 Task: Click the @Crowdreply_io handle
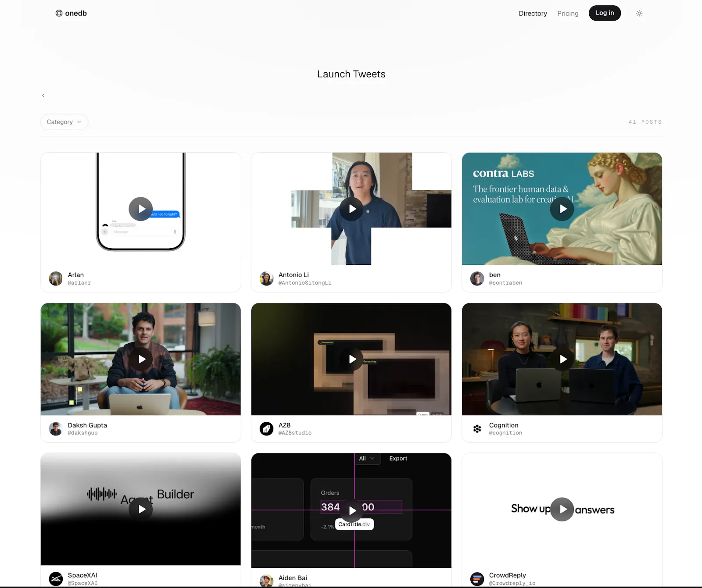click(512, 583)
